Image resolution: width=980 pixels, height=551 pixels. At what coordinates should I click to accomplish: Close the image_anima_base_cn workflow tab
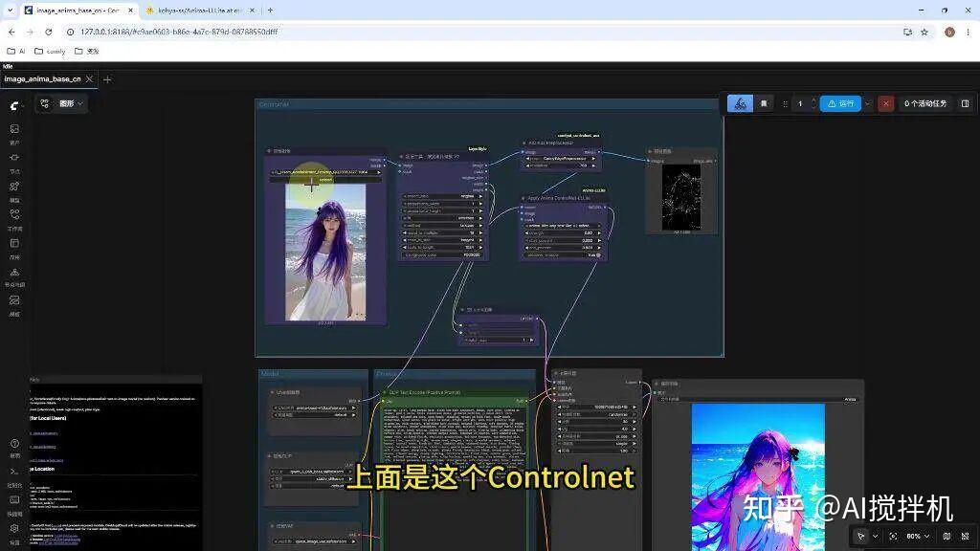click(89, 79)
